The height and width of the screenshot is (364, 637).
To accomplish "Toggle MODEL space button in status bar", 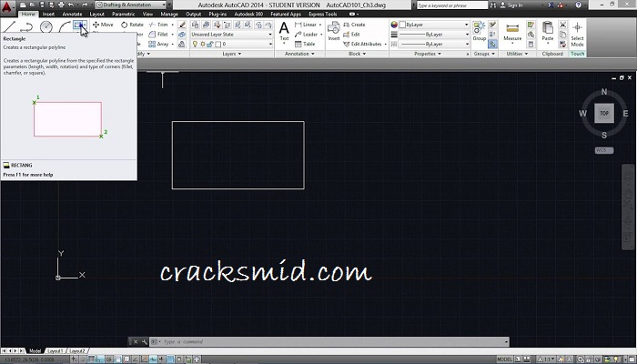I will tap(504, 359).
